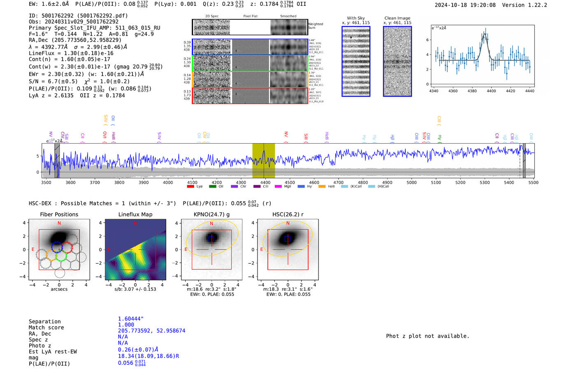Click the Pixel Flat column header

pos(250,16)
